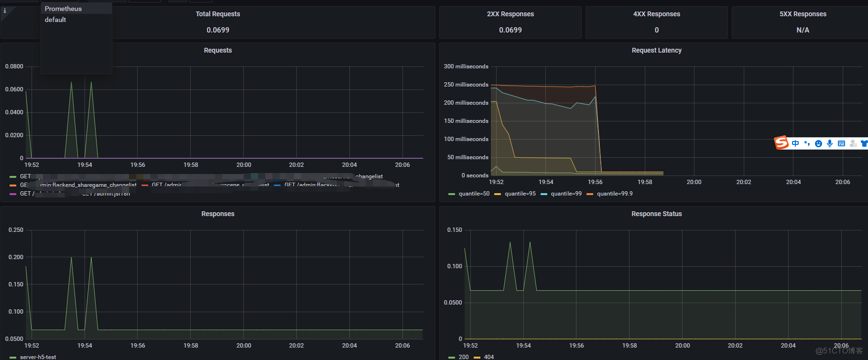Click the grey user account icon on the IME bar

point(853,143)
